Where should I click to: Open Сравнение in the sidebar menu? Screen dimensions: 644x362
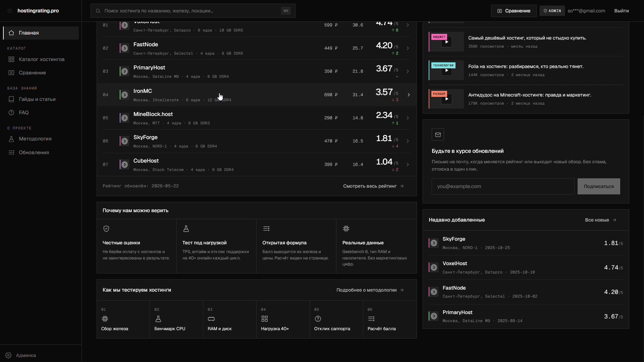click(41, 73)
